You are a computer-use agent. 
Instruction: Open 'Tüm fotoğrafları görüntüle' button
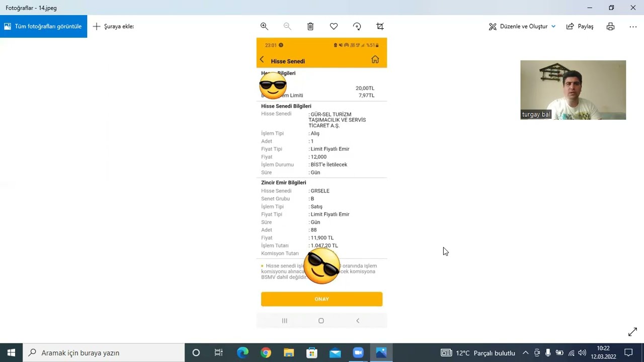pyautogui.click(x=43, y=26)
